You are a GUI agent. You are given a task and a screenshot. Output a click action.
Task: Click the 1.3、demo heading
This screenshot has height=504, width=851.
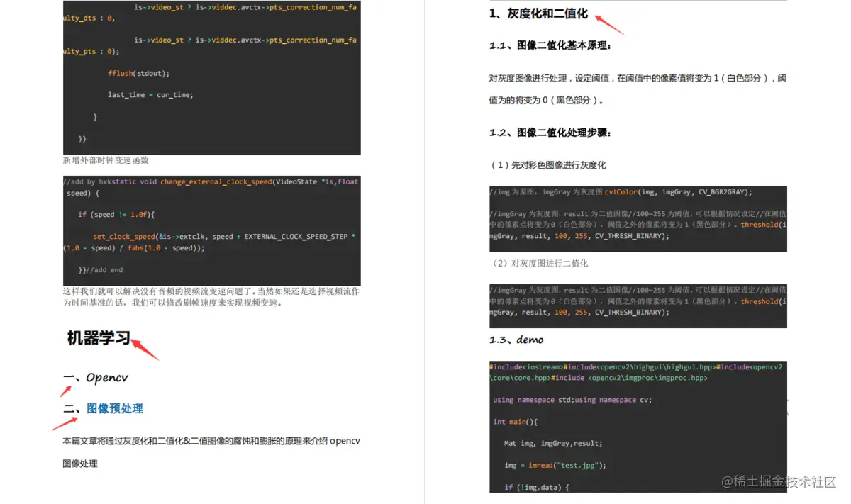click(516, 340)
